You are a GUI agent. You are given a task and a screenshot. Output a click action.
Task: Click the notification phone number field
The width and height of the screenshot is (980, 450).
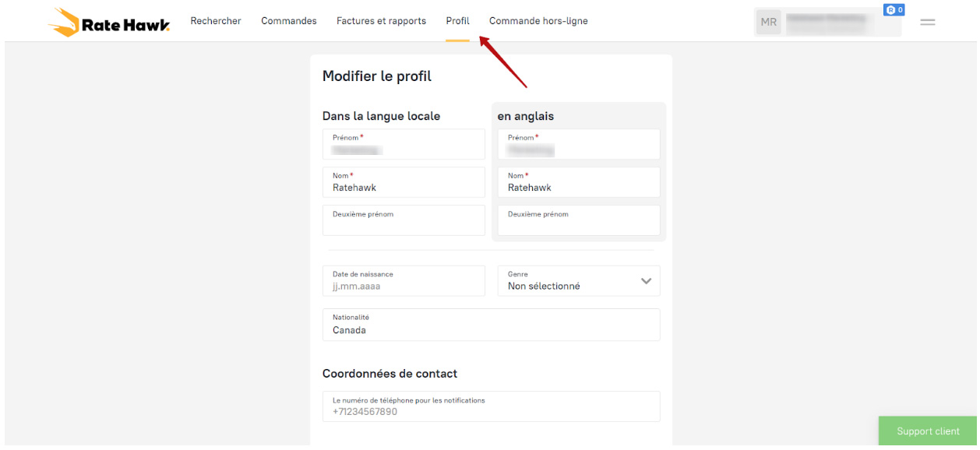point(491,406)
